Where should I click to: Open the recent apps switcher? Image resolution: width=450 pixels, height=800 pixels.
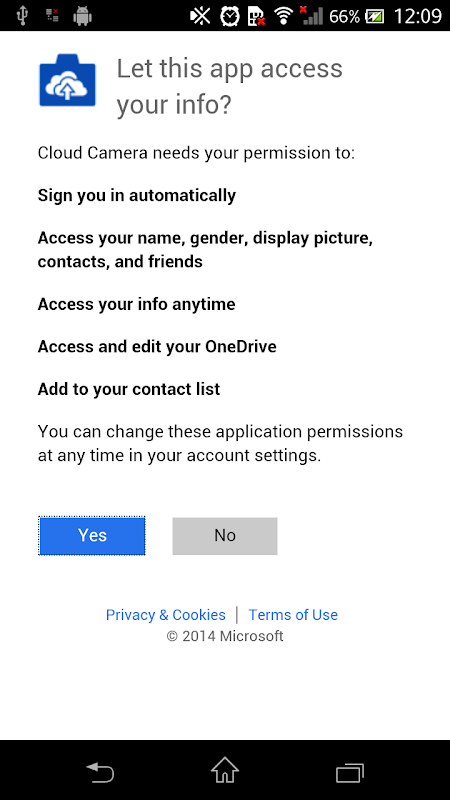click(x=350, y=772)
